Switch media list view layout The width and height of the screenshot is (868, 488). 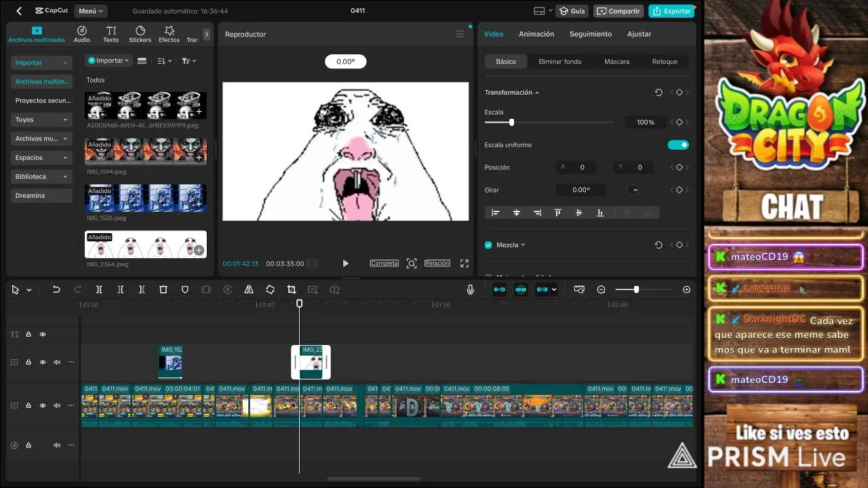coord(142,60)
